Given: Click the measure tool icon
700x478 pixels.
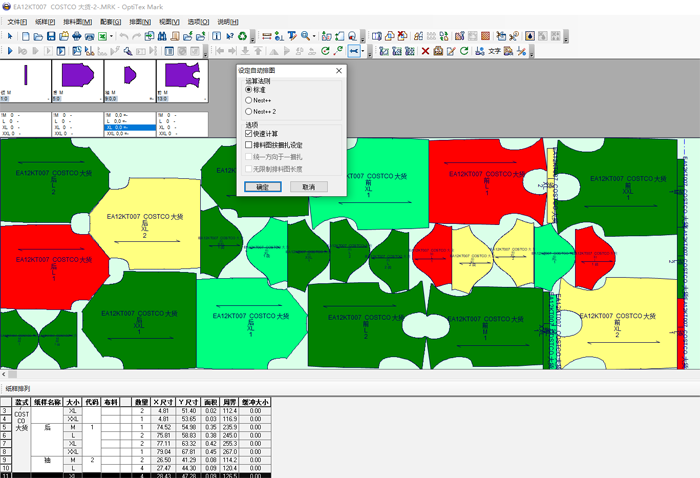Looking at the screenshot, I should 267,37.
